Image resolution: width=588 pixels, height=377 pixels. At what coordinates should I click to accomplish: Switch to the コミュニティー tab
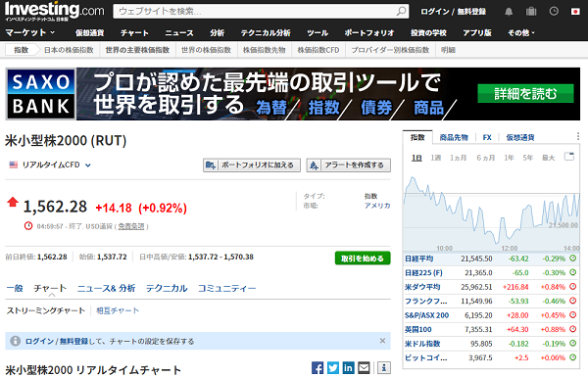coord(227,288)
